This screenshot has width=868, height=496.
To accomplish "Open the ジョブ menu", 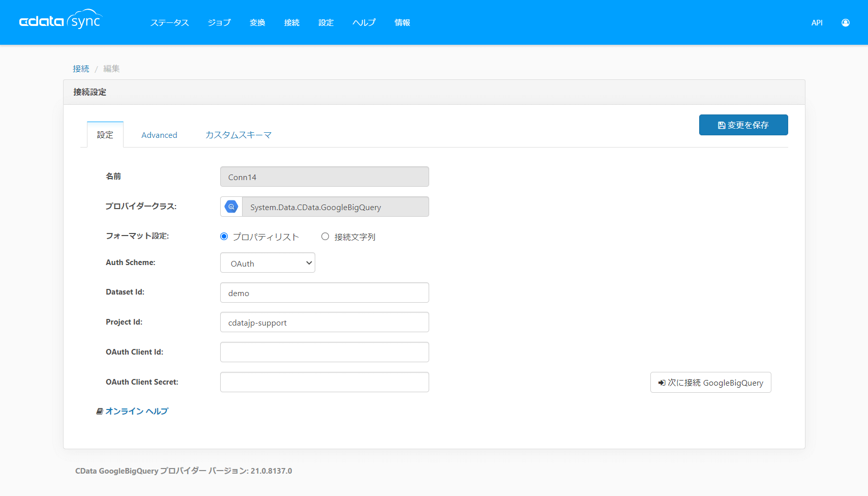I will [219, 22].
